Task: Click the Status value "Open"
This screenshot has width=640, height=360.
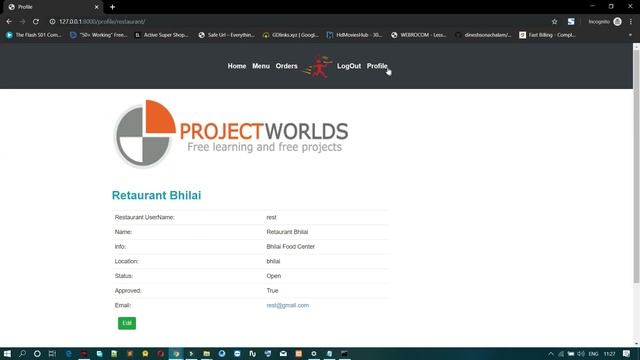Action: pyautogui.click(x=273, y=276)
